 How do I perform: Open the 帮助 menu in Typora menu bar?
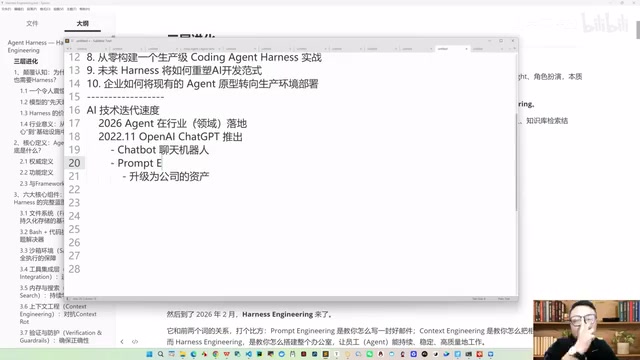(x=84, y=9)
